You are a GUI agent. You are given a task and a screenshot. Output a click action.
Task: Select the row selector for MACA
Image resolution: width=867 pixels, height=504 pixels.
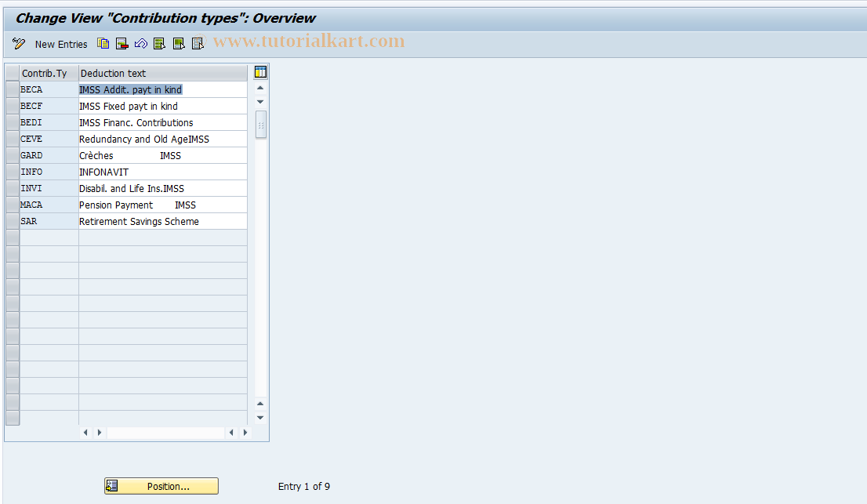click(13, 205)
